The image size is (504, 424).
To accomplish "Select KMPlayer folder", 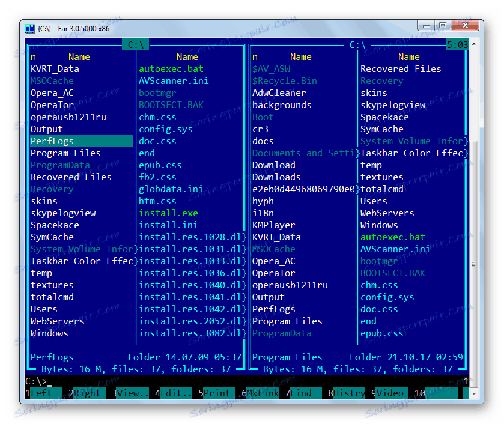I will pos(273,225).
